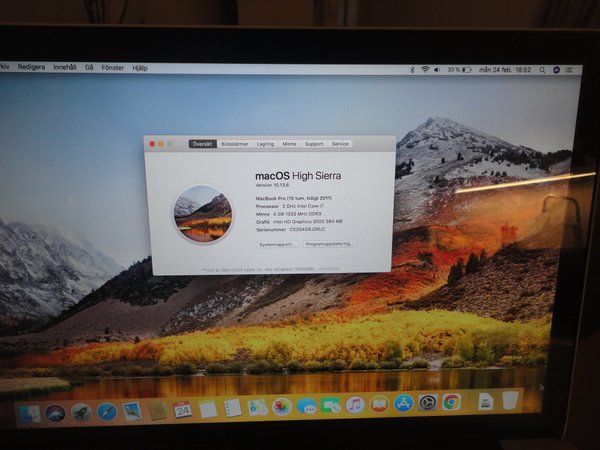600x450 pixels.
Task: Click the Systemrapport... button
Action: (277, 244)
